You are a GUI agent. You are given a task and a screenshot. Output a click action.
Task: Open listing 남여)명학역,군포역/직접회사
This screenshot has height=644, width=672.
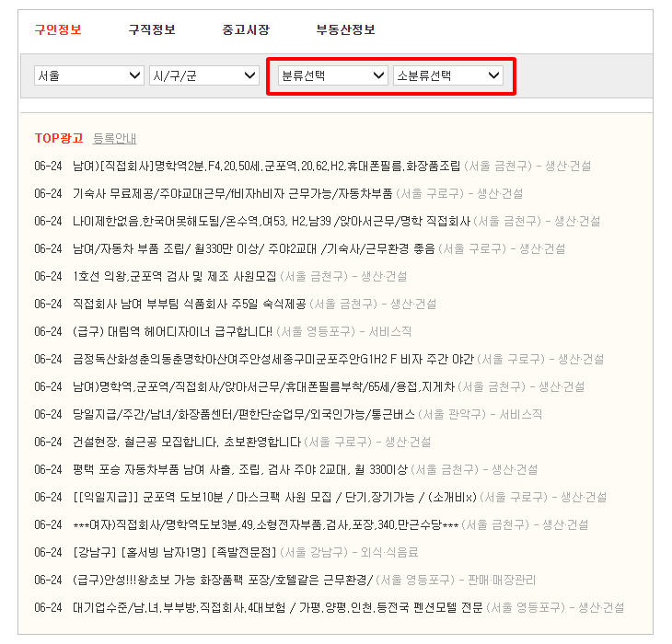click(263, 386)
